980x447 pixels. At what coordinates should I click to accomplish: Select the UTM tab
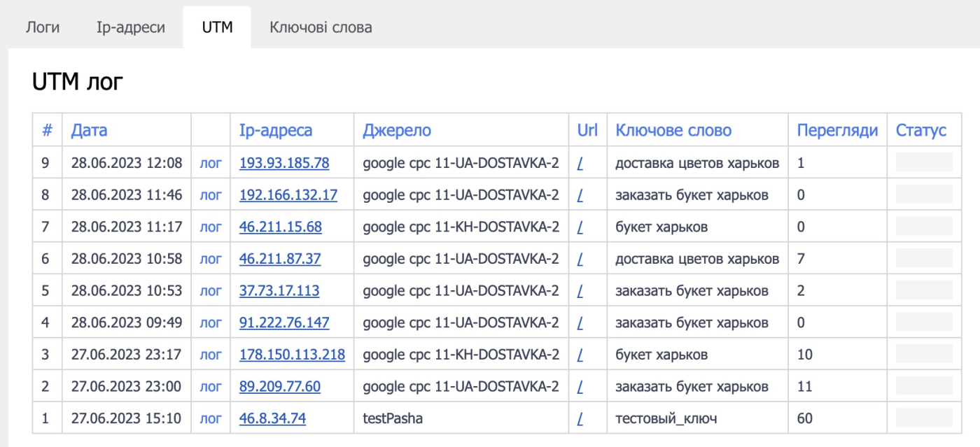(x=217, y=27)
